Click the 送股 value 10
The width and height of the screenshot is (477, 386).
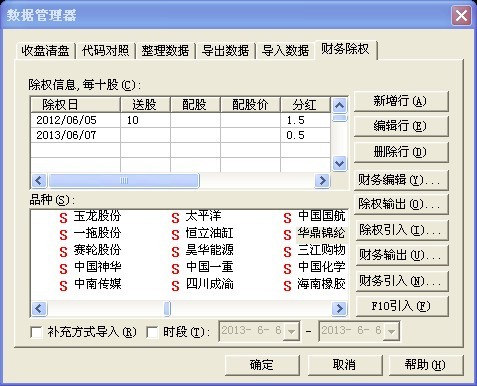click(x=133, y=120)
